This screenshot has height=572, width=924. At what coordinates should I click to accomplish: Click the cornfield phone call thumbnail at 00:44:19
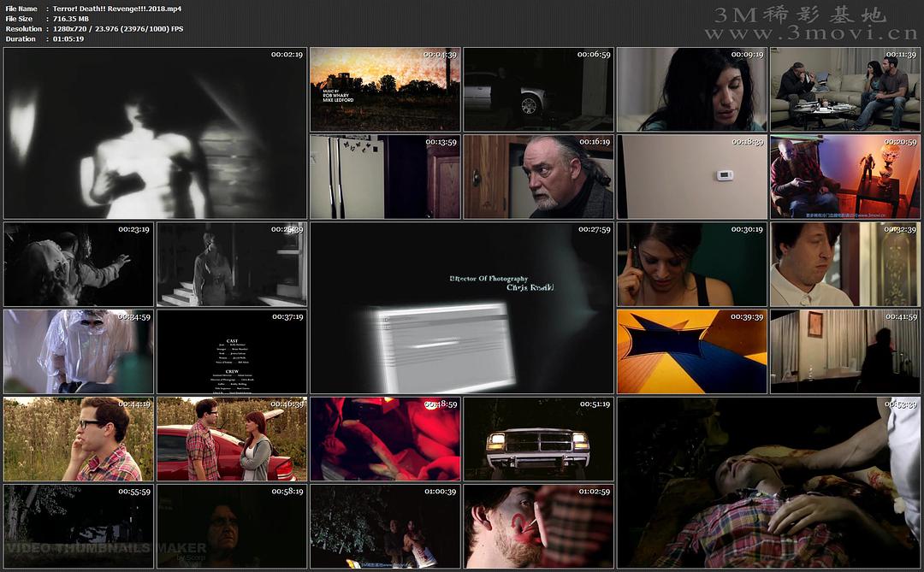click(79, 439)
